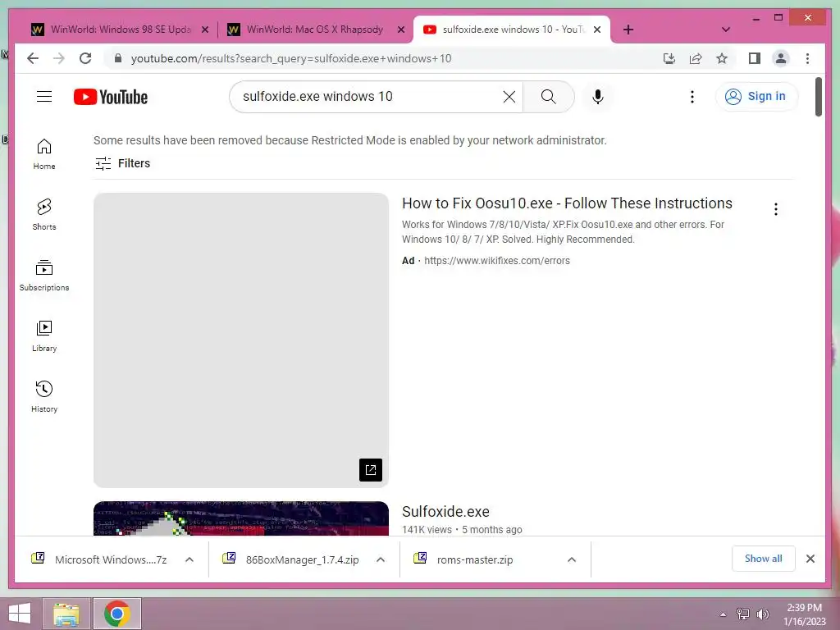Screen dimensions: 840x630
Task: Start voice search with microphone
Action: 598,97
